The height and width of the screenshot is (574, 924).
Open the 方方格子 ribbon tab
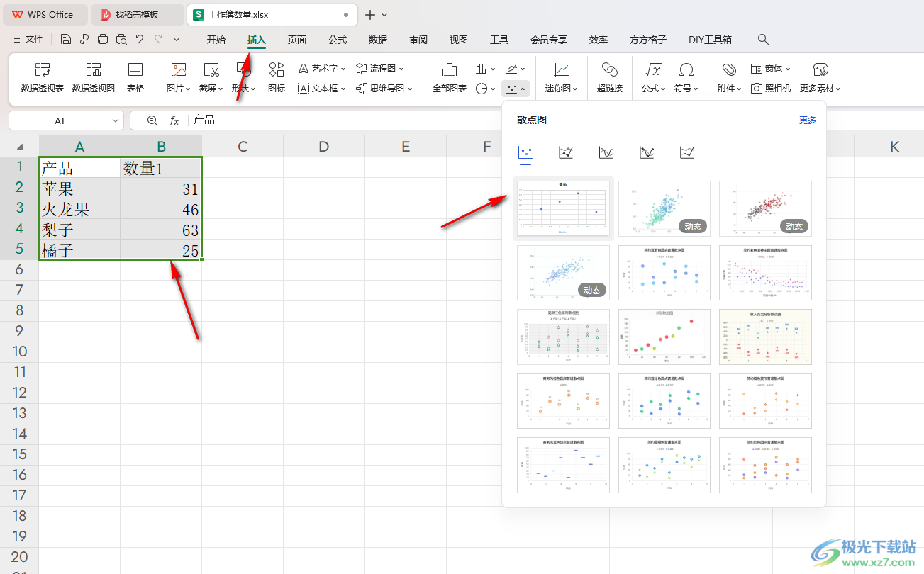click(648, 40)
